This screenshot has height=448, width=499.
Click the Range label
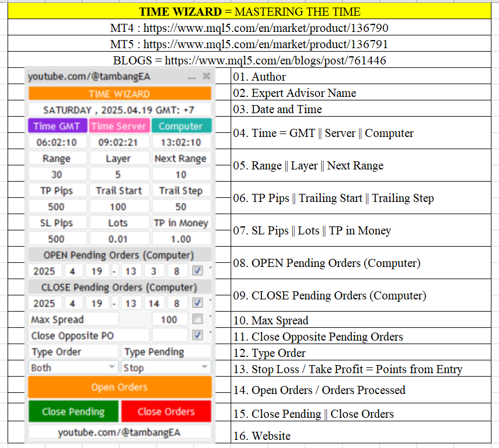click(x=58, y=158)
